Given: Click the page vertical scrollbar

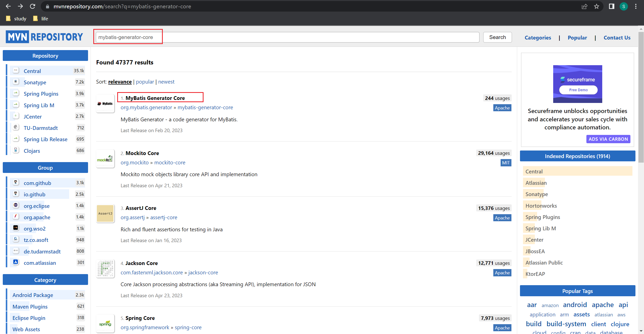Looking at the screenshot, I should (641, 97).
